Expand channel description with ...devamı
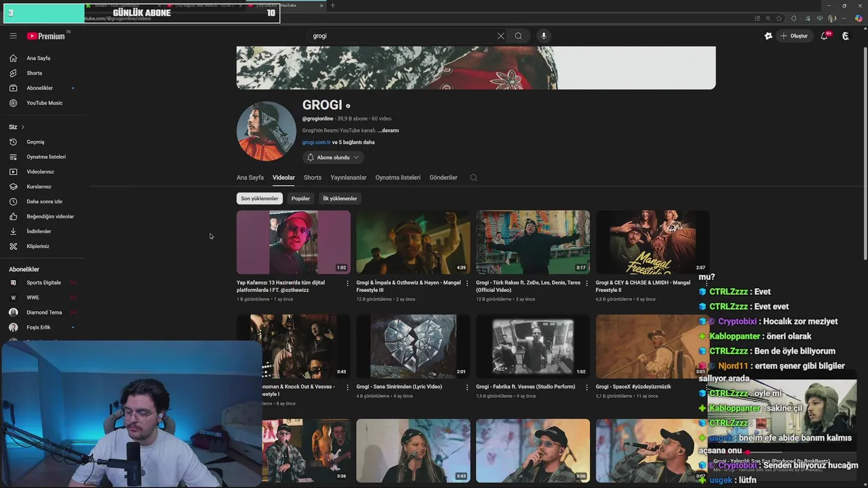This screenshot has width=868, height=488. click(388, 130)
